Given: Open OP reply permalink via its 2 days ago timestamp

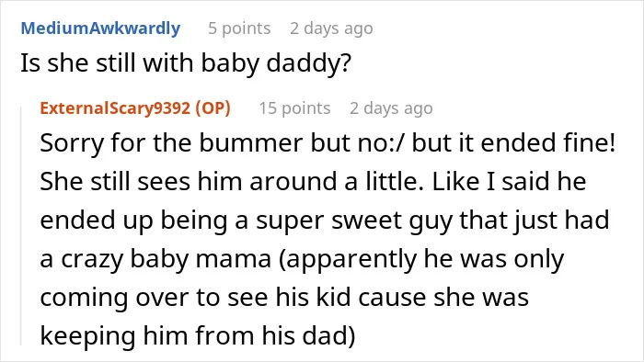Looking at the screenshot, I should [x=391, y=108].
